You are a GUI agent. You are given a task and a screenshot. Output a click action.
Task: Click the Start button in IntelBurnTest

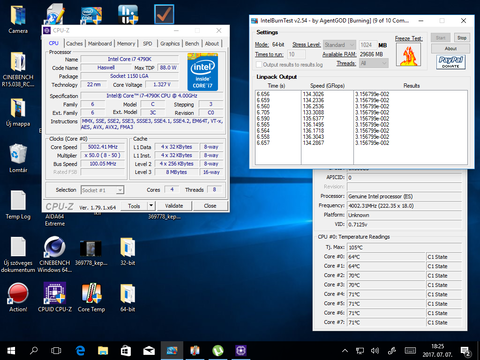tap(440, 38)
